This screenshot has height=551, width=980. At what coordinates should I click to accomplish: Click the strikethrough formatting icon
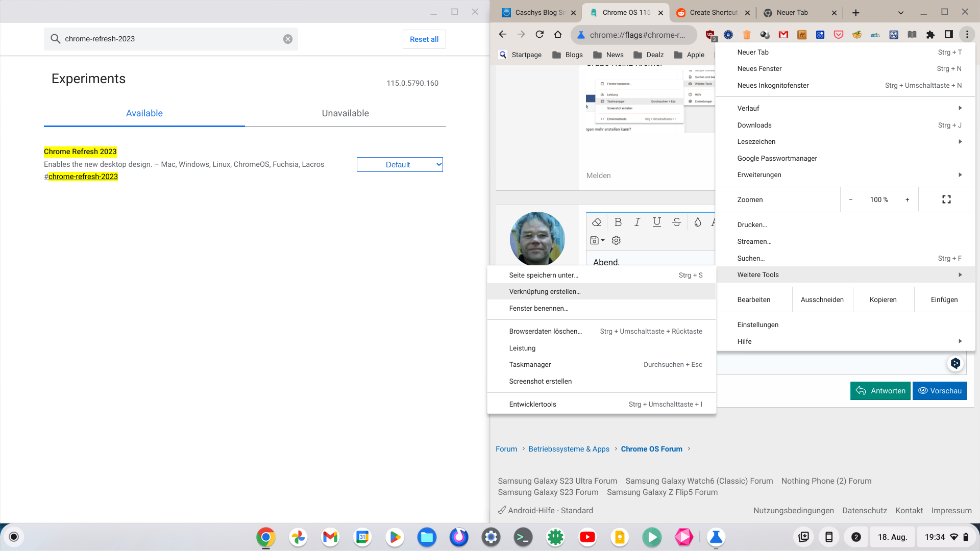tap(677, 222)
